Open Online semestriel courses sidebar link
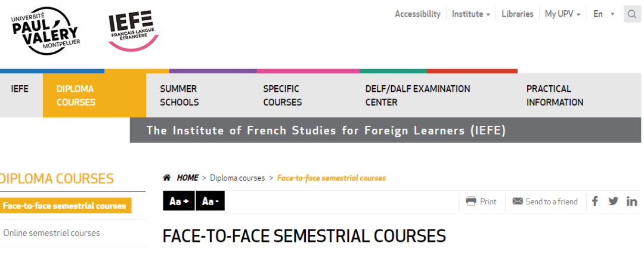 (52, 233)
